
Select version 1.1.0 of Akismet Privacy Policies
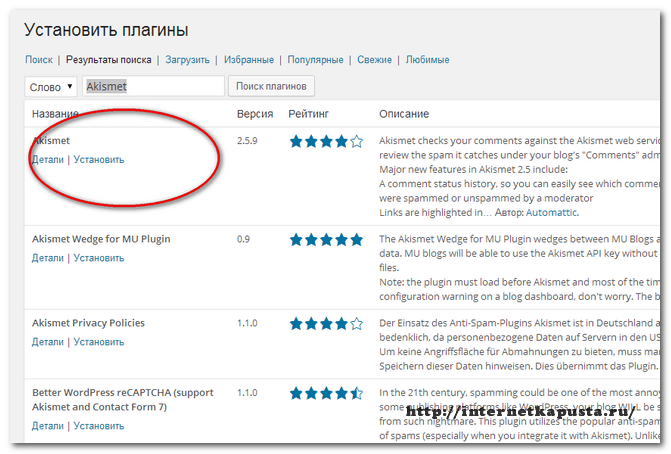[x=247, y=323]
